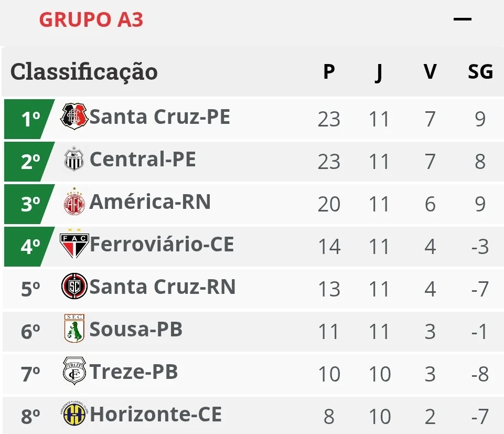Click the green 4º position badge

tap(29, 247)
